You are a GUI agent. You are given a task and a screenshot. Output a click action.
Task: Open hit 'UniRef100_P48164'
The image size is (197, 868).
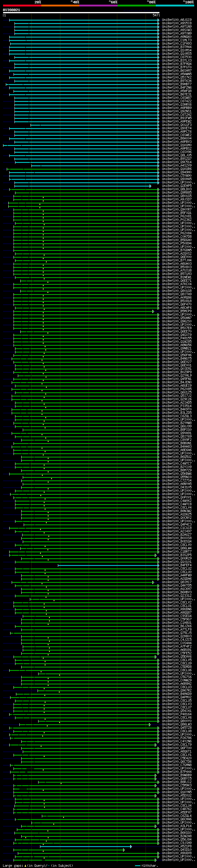coord(177,714)
